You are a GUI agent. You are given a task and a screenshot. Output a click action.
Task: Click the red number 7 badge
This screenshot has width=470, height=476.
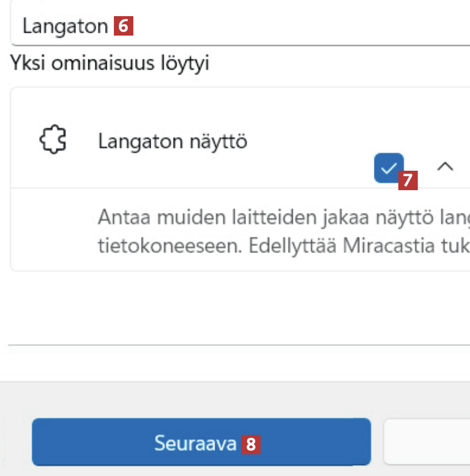tap(408, 180)
